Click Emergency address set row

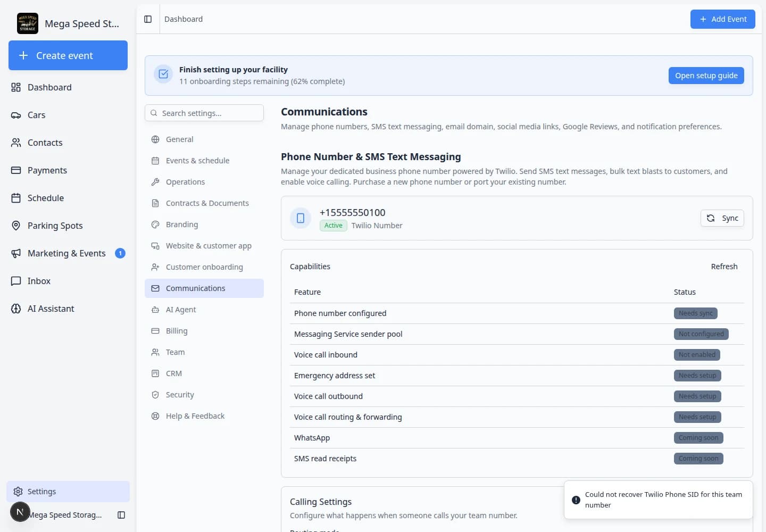pyautogui.click(x=517, y=376)
